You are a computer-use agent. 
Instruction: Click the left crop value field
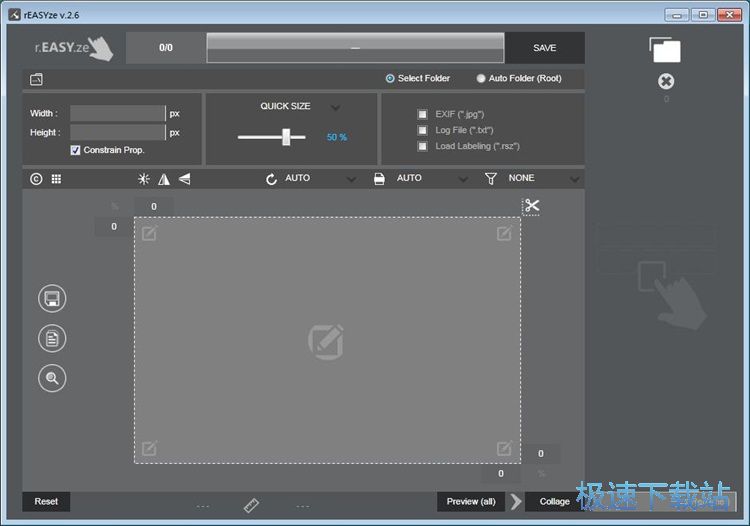point(114,227)
